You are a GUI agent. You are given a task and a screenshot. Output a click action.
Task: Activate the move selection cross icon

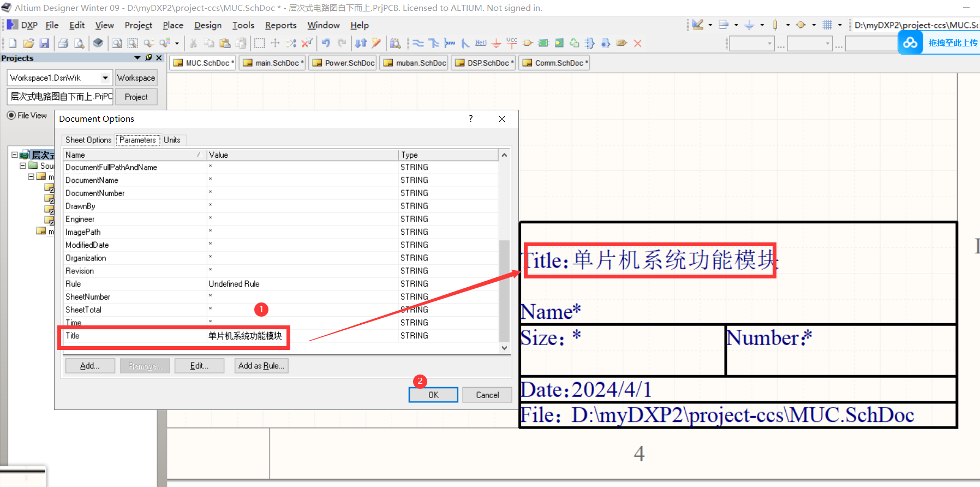pos(276,43)
